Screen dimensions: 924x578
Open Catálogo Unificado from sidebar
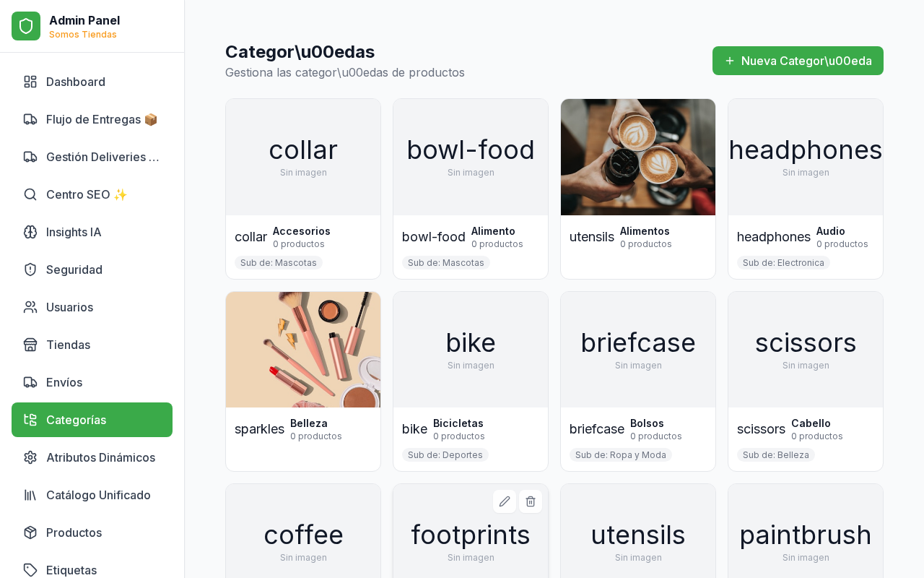[x=98, y=495]
